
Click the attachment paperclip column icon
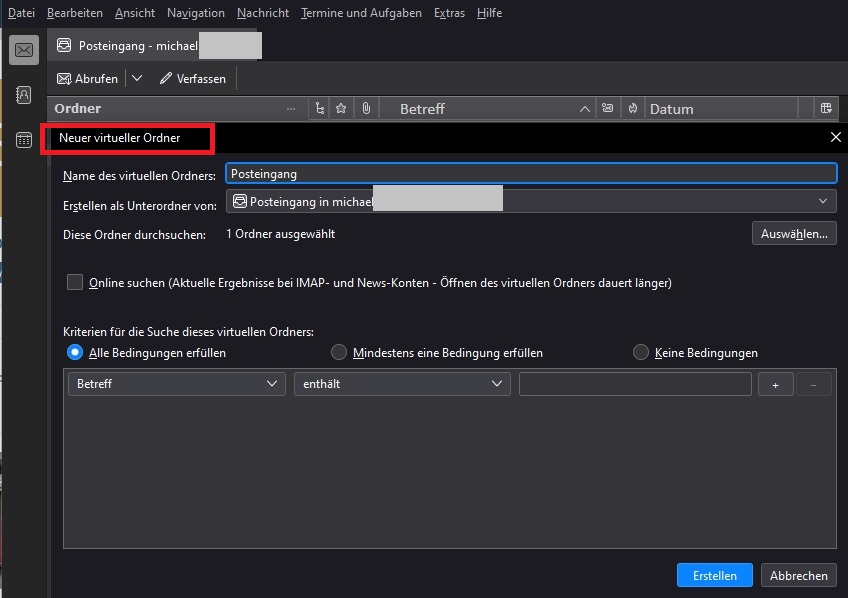366,109
